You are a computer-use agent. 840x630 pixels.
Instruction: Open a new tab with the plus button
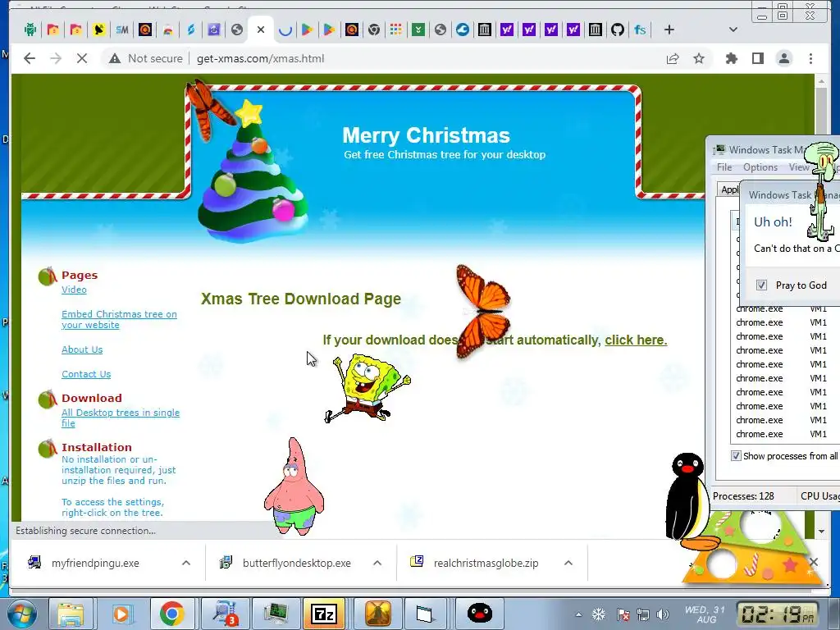pyautogui.click(x=669, y=30)
